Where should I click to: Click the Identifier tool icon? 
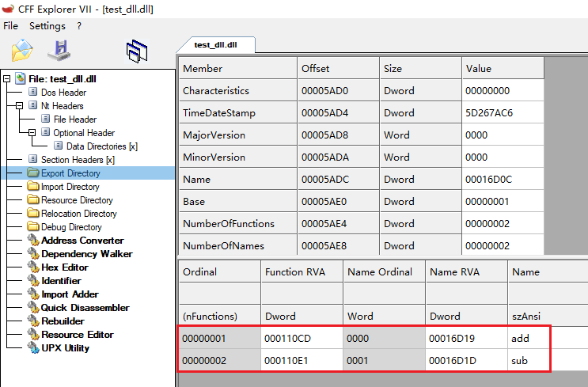coord(33,281)
